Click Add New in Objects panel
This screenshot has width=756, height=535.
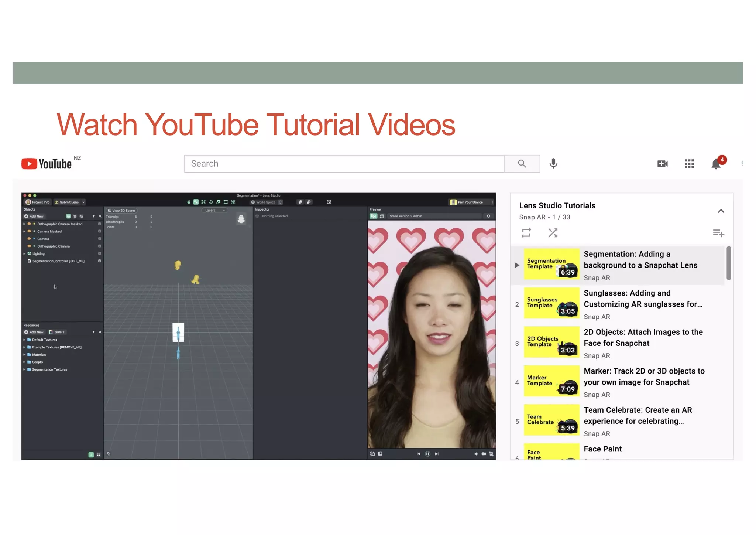(34, 217)
